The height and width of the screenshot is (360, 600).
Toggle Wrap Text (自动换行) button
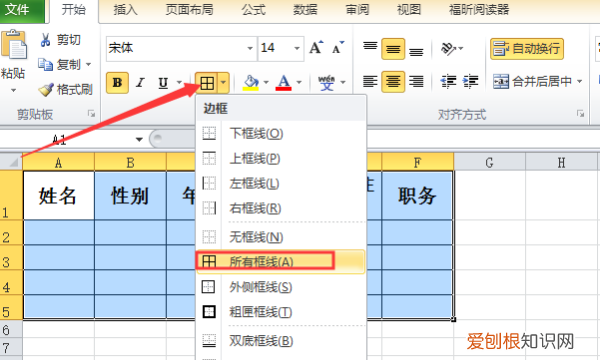[527, 49]
